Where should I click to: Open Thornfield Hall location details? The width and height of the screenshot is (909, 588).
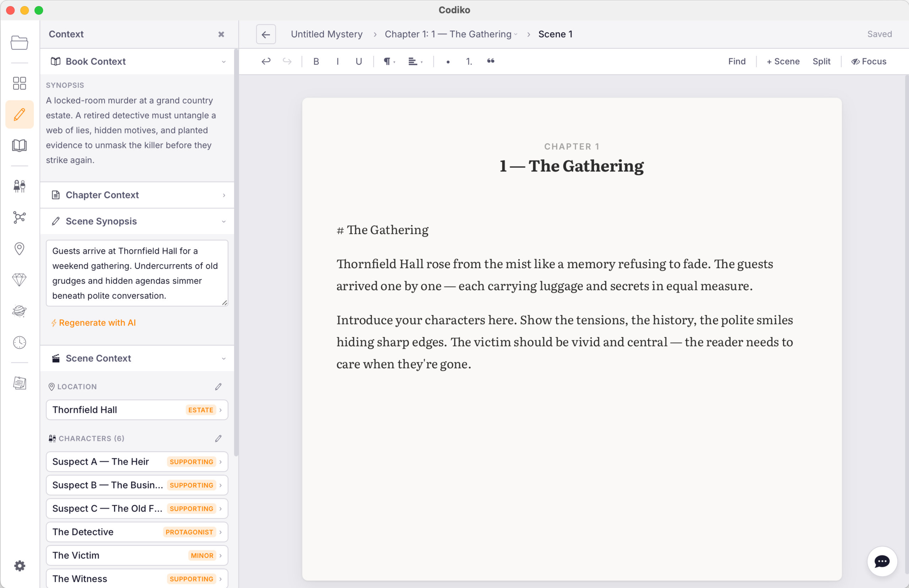tap(137, 410)
